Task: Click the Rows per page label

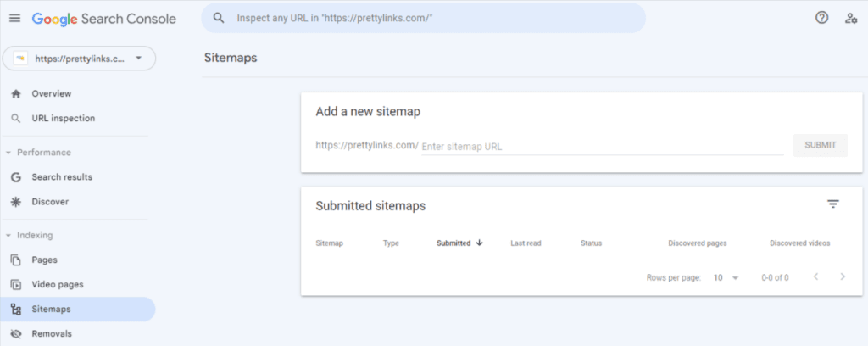Action: point(674,278)
